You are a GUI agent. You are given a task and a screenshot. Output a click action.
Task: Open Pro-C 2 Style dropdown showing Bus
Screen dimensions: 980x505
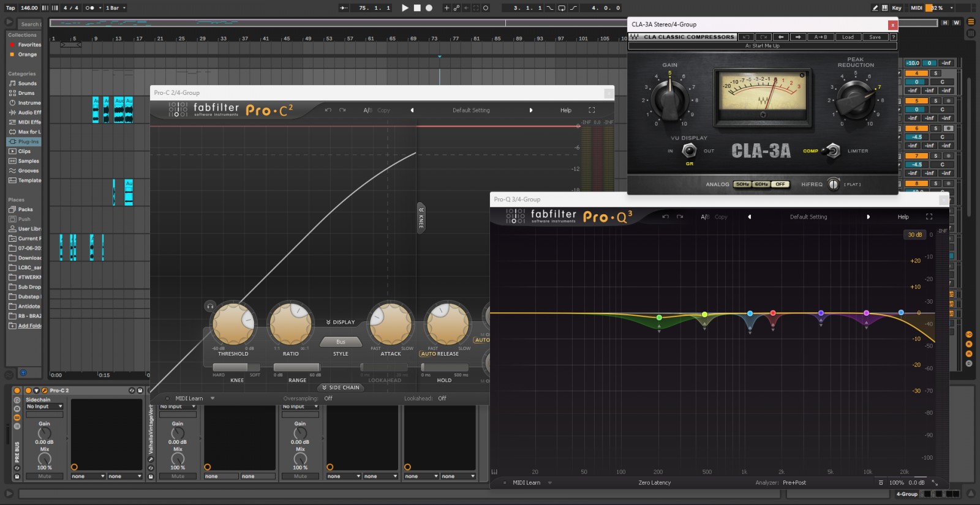pos(341,342)
